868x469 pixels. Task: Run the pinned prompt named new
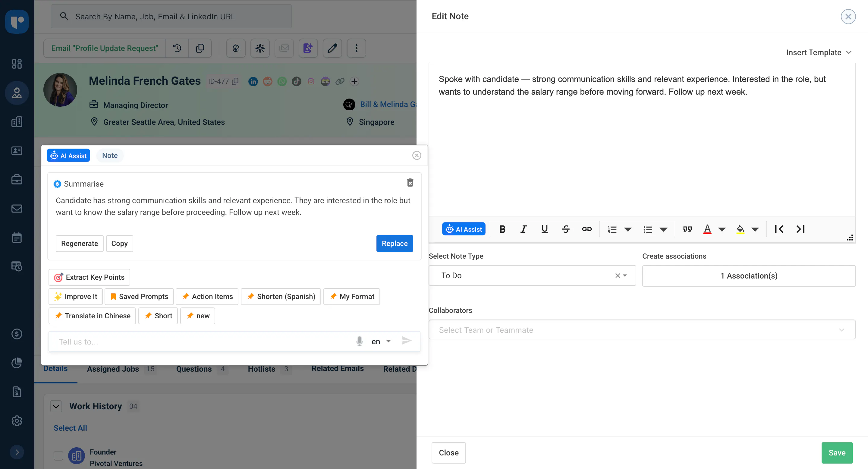198,316
